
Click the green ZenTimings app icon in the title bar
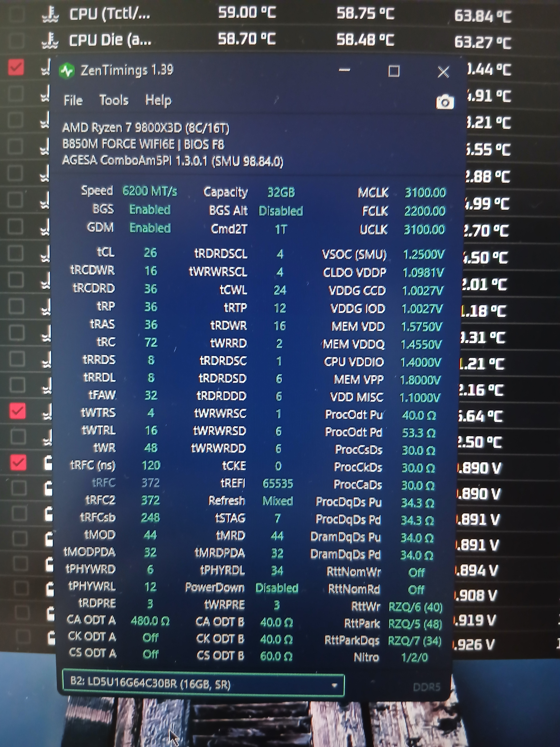(x=67, y=71)
